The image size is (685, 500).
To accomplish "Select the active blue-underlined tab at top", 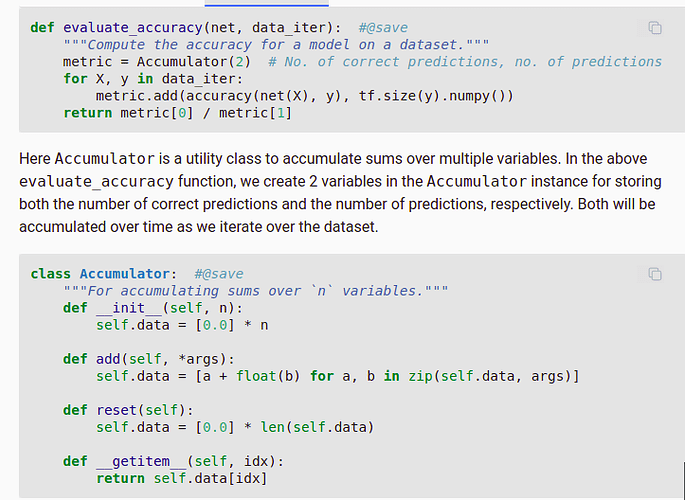I will coord(266,4).
